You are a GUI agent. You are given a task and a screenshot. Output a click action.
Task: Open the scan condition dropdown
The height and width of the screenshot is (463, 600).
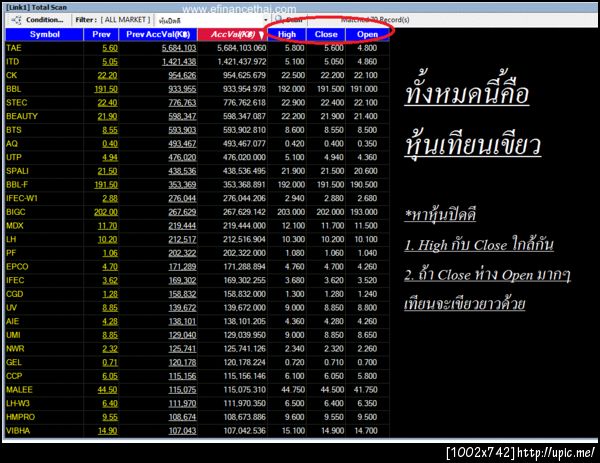tap(266, 20)
